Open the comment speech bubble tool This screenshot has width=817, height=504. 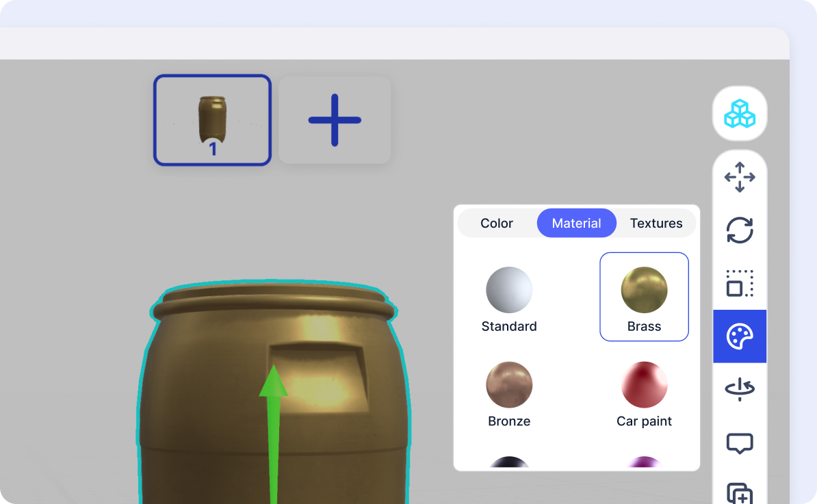coord(740,443)
